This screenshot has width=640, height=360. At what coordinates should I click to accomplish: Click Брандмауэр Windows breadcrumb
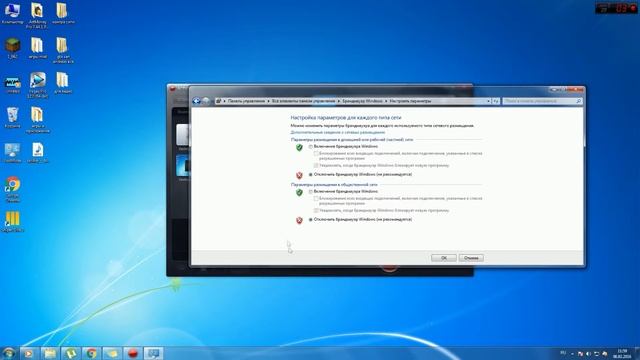(x=362, y=101)
